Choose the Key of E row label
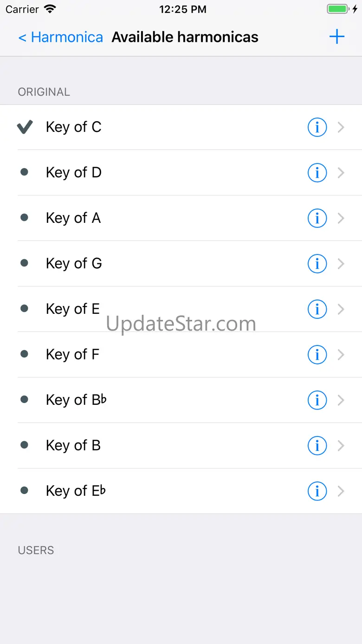362x644 pixels. click(73, 309)
